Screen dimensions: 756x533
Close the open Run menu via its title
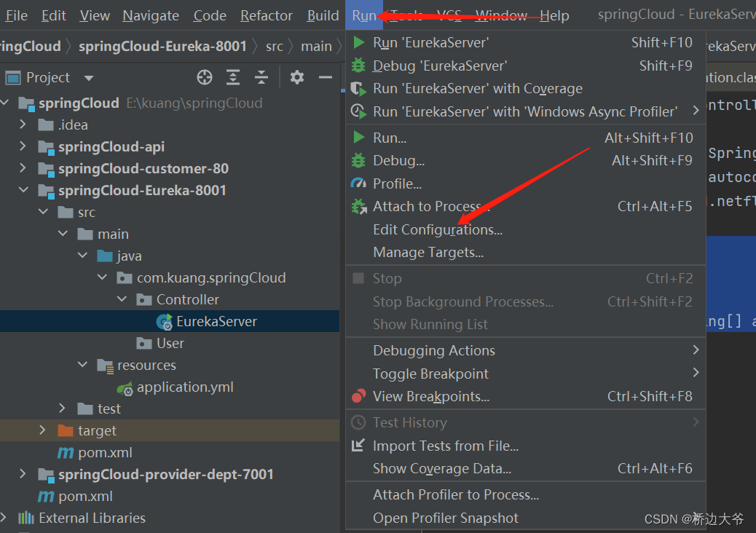click(363, 15)
